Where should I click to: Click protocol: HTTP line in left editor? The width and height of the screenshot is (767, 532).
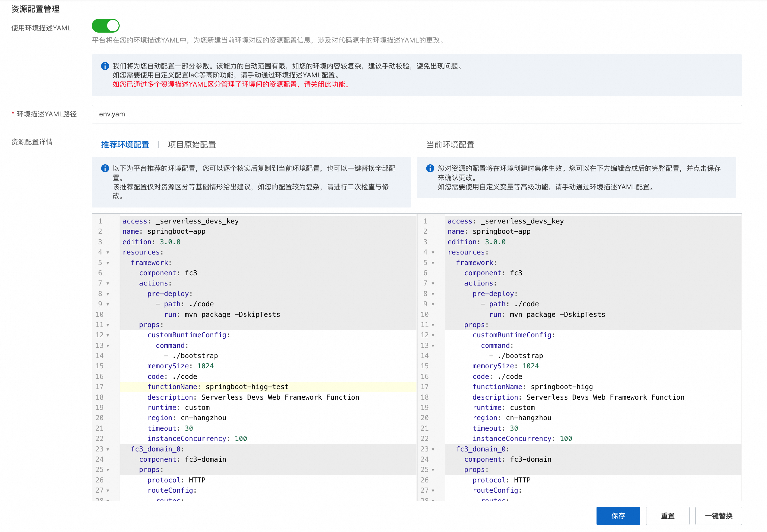coord(177,480)
